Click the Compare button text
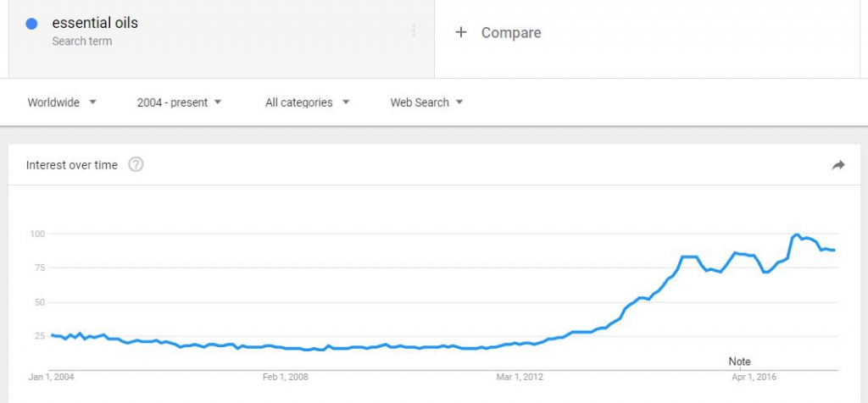This screenshot has width=868, height=403. coord(511,32)
